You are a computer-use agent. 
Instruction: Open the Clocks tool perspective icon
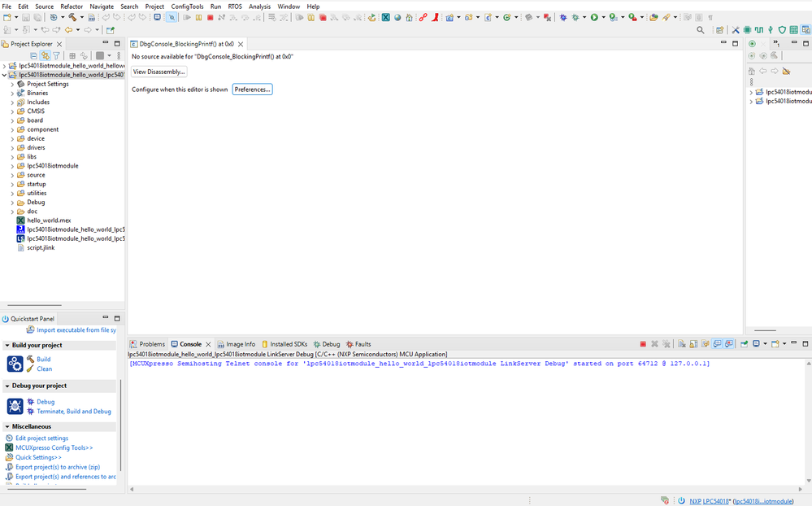pos(758,29)
